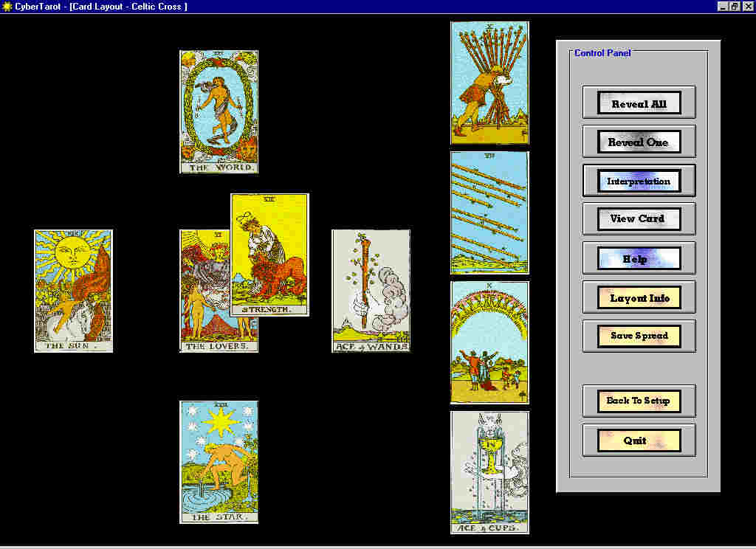The height and width of the screenshot is (549, 756).
Task: Click The Sun card
Action: pyautogui.click(x=73, y=291)
